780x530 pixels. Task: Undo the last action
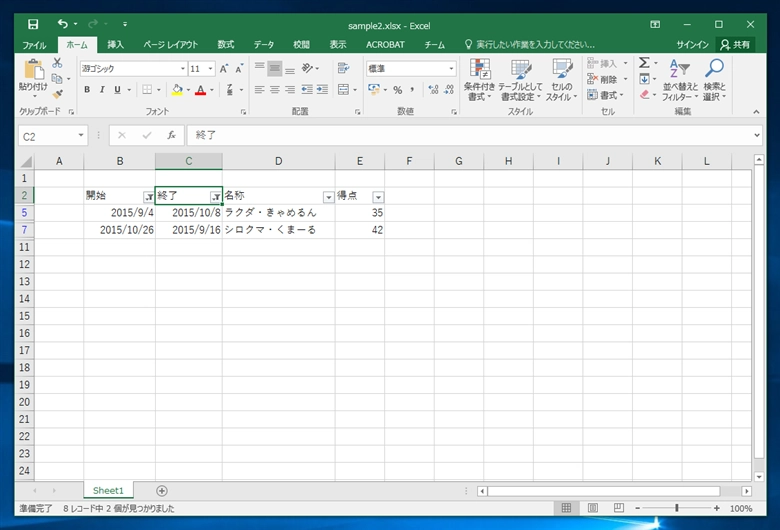coord(62,24)
